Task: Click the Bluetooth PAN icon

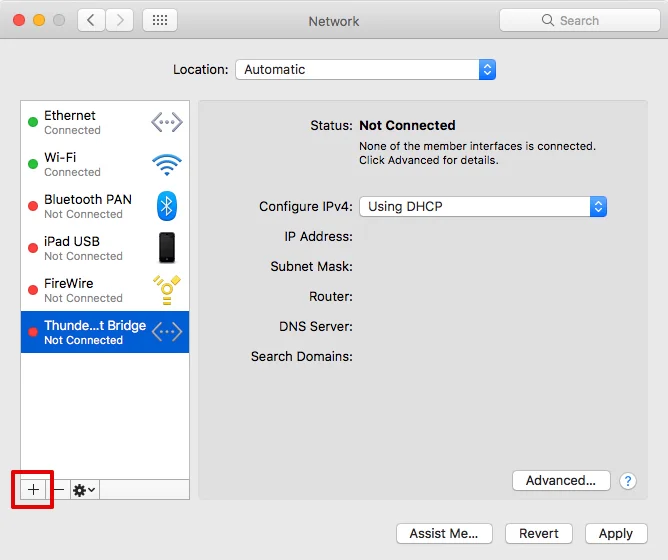Action: coord(166,206)
